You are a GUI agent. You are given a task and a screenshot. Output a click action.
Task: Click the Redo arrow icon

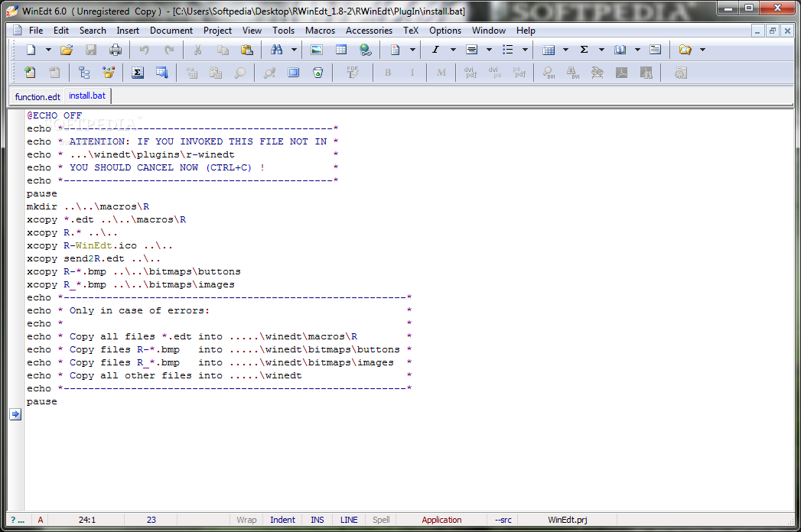(x=168, y=50)
